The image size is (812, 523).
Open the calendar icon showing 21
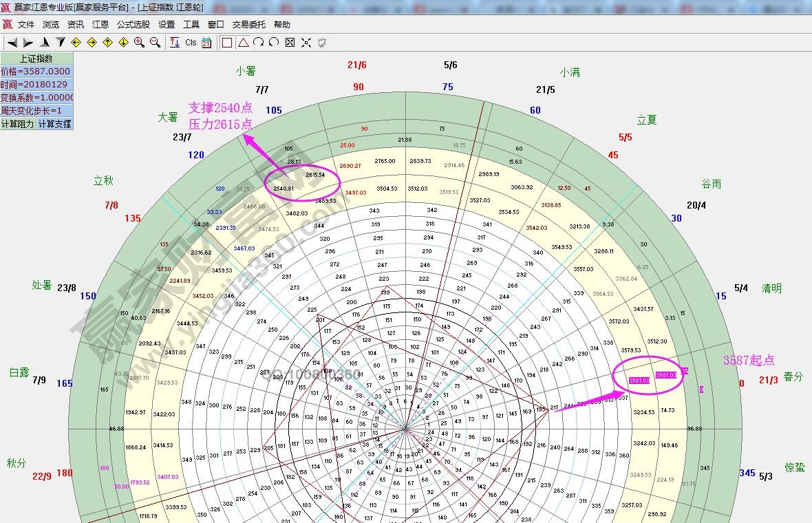(x=206, y=43)
